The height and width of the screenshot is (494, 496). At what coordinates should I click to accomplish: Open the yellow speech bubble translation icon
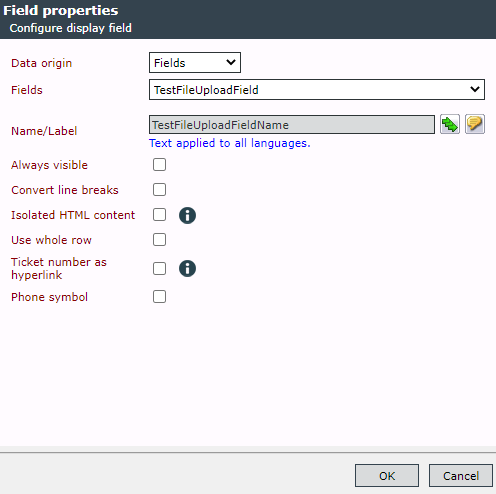475,124
